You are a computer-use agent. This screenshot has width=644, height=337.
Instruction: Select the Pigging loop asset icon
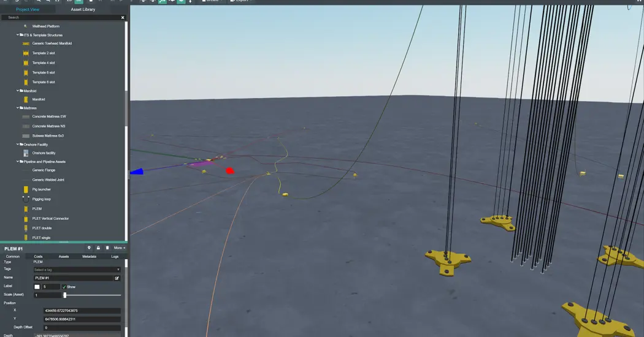tap(26, 199)
